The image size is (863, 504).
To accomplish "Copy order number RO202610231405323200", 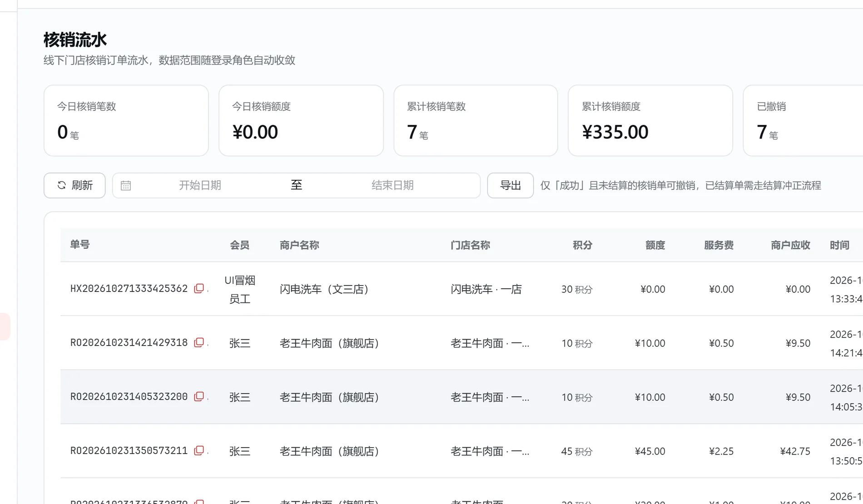I will coord(199,397).
